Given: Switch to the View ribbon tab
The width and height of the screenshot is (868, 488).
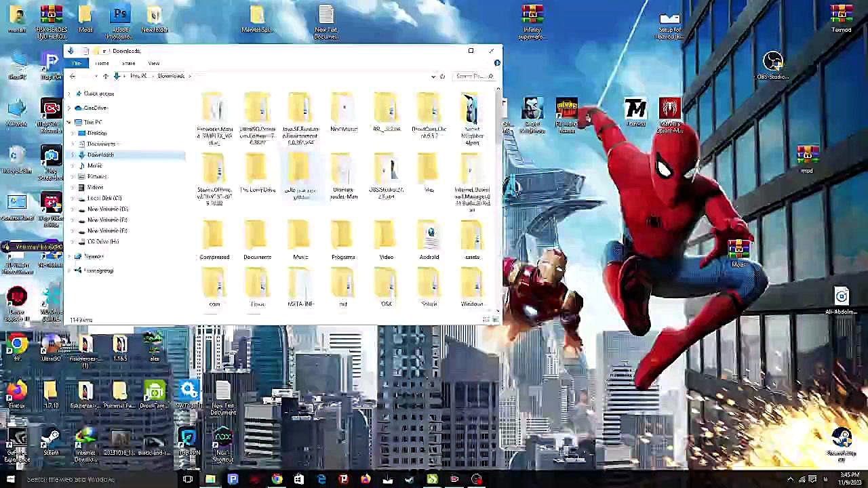Looking at the screenshot, I should pyautogui.click(x=154, y=63).
